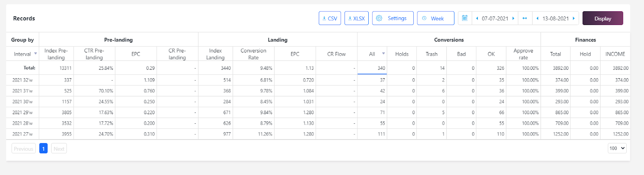
Task: Click the double-arrow swap icon between dates
Action: [524, 18]
